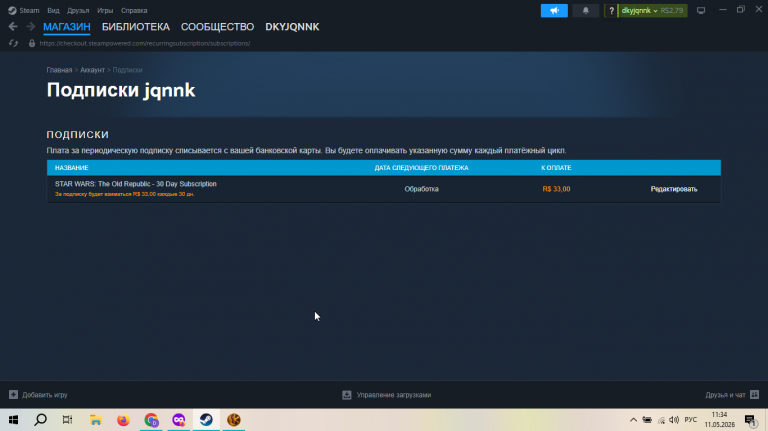The width and height of the screenshot is (768, 431).
Task: Click the Подписки breadcrumb text
Action: click(127, 70)
